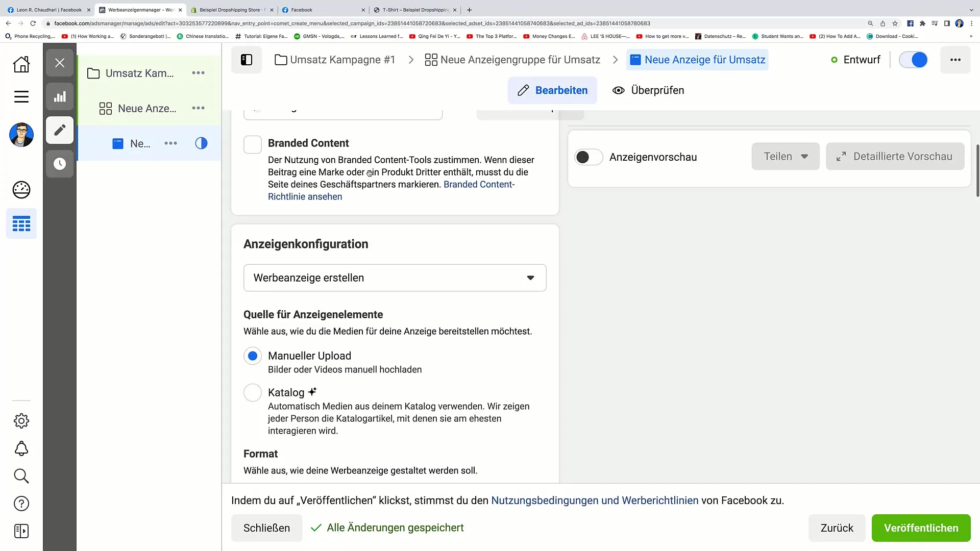Open settings gear in left rail
Image resolution: width=980 pixels, height=551 pixels.
pyautogui.click(x=21, y=421)
